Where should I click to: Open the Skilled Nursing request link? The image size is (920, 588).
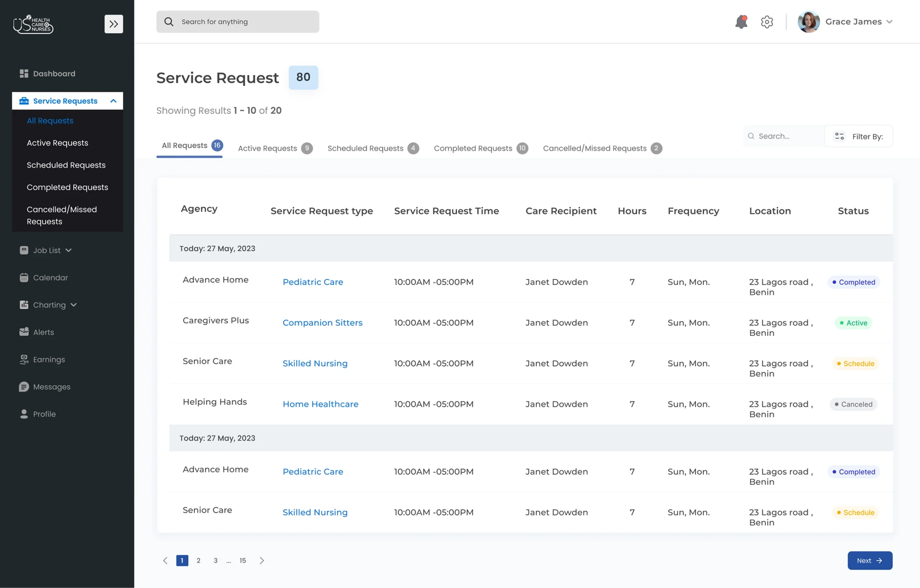coord(315,363)
